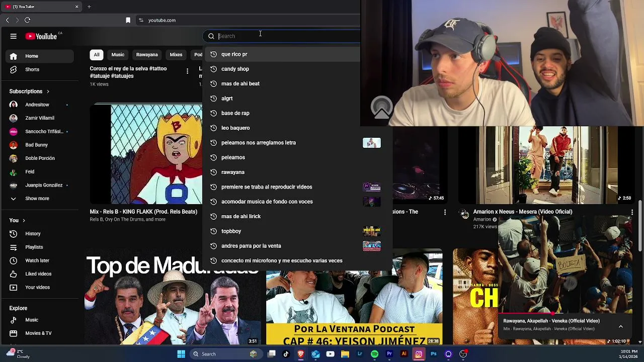This screenshot has width=644, height=362.
Task: Choose 'rawayana' search suggestion
Action: coord(297,172)
